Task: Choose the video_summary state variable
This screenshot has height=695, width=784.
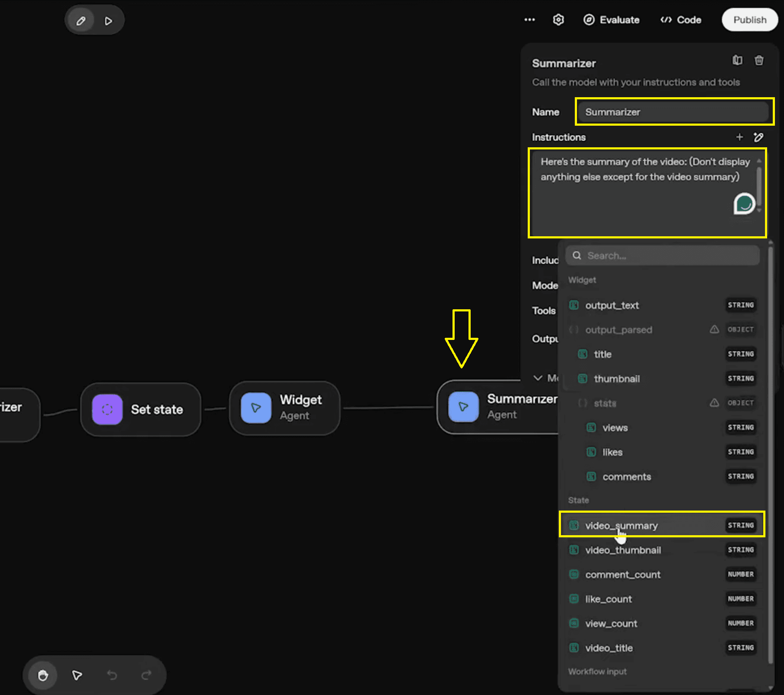Action: (662, 525)
